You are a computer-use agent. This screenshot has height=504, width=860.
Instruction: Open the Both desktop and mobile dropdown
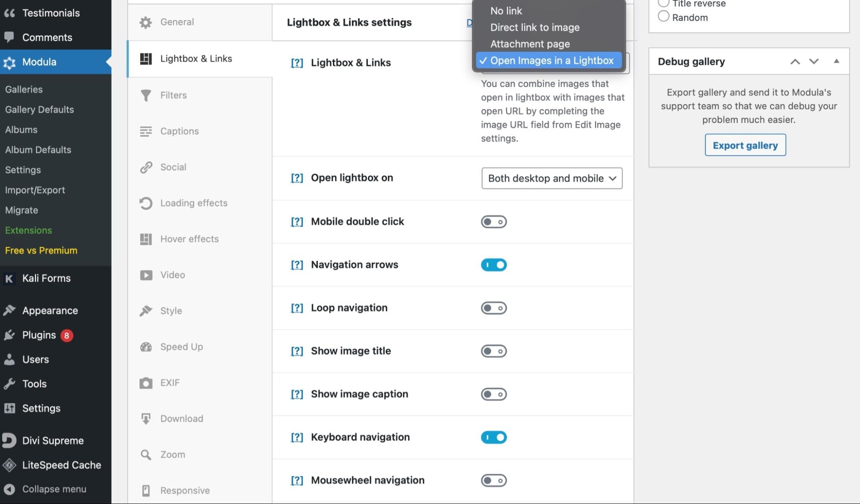(552, 178)
